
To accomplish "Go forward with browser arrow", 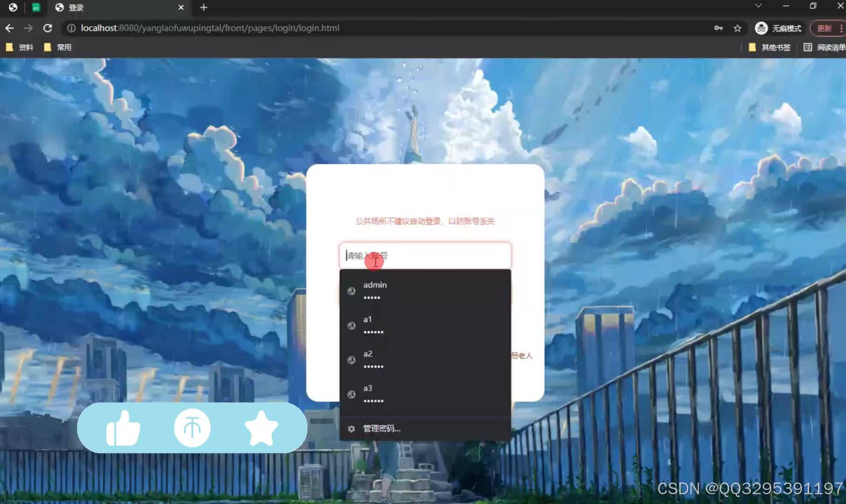I will point(28,28).
